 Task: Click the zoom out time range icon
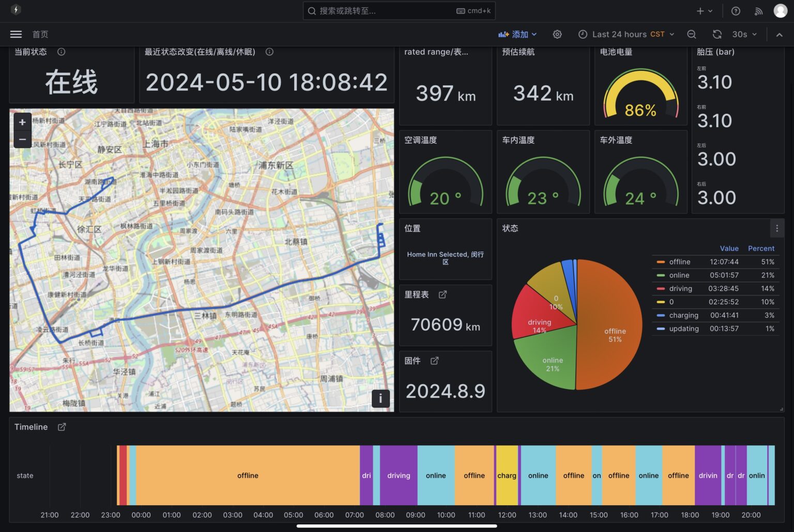coord(692,34)
